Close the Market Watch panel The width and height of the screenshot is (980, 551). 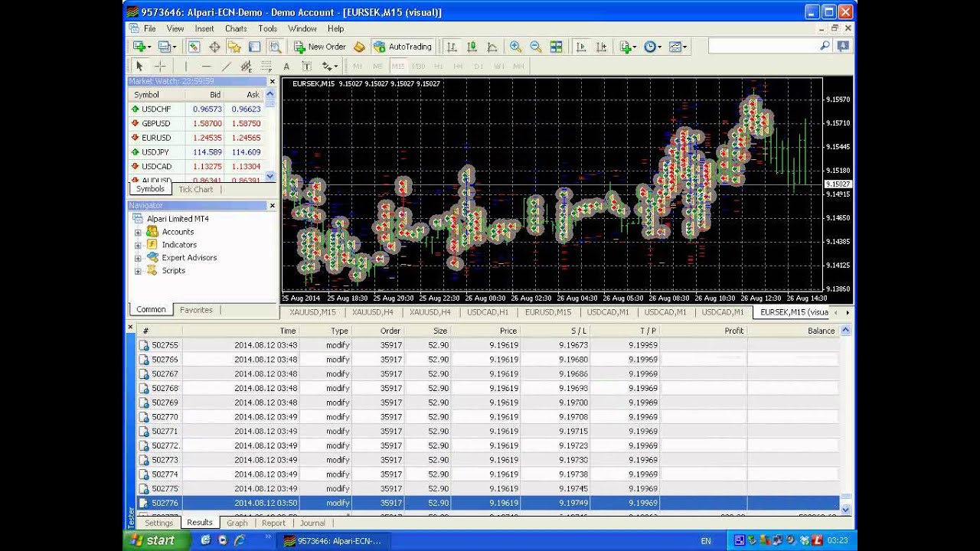[x=272, y=81]
